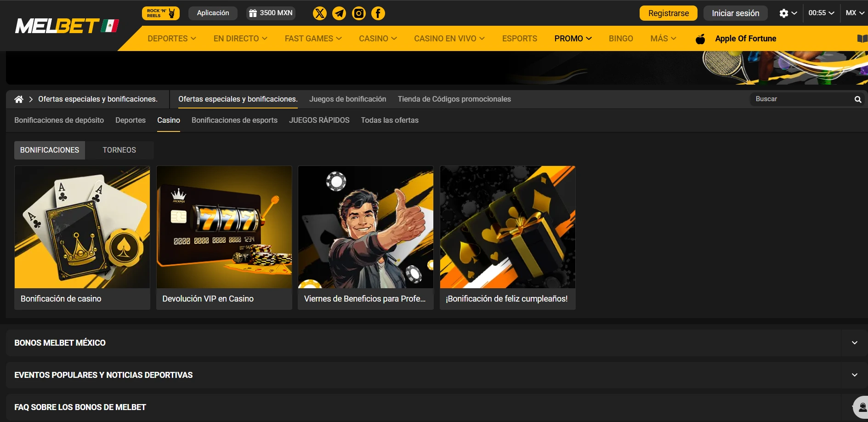Switch to the BONIFICACIONES tab
This screenshot has width=868, height=422.
tap(50, 150)
